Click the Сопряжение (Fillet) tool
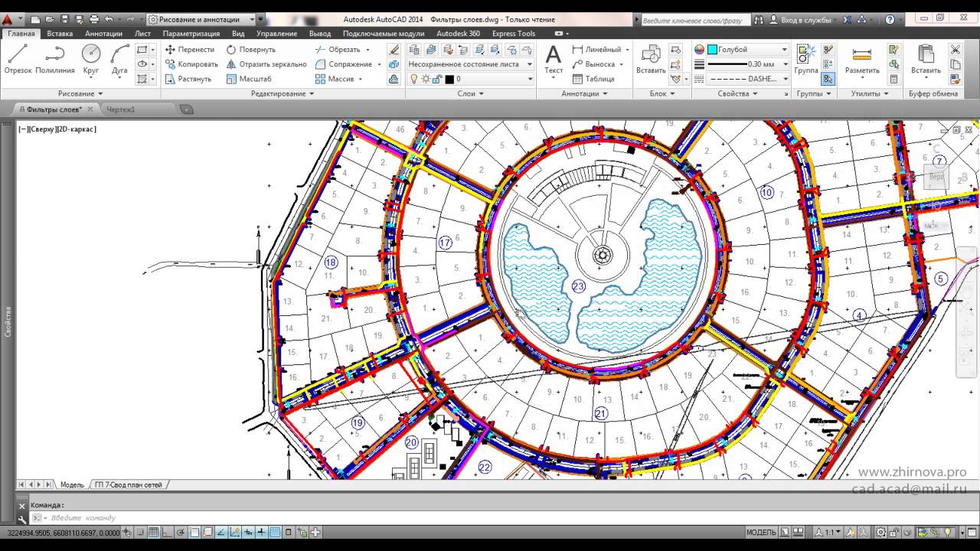This screenshot has width=980, height=551. coord(343,64)
